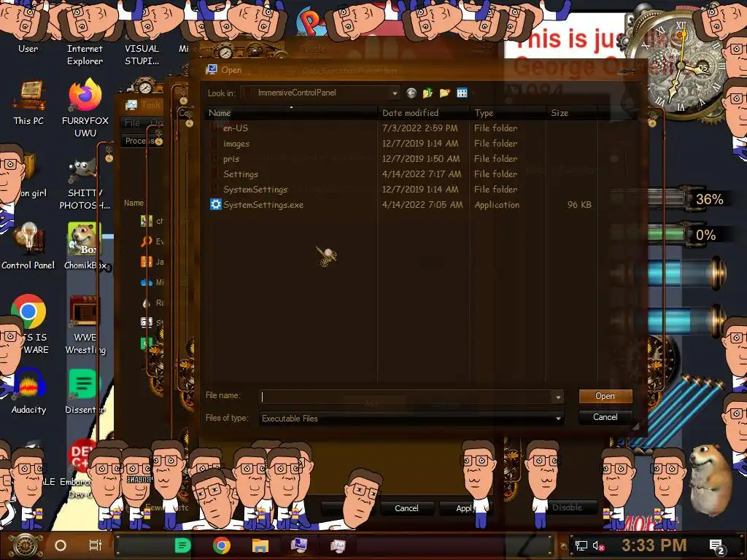
Task: Open the Start menu steampunk button
Action: pyautogui.click(x=25, y=545)
